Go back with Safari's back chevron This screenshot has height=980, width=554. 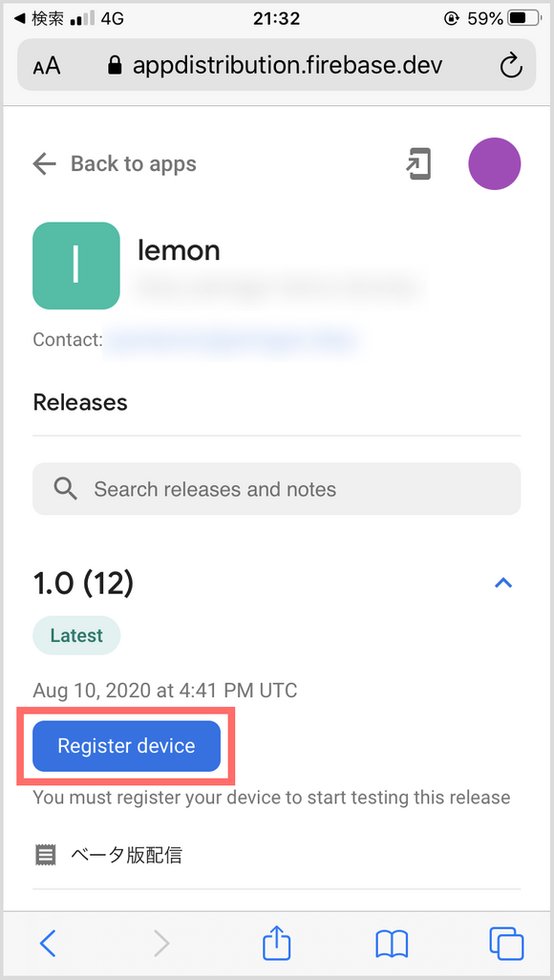point(48,943)
